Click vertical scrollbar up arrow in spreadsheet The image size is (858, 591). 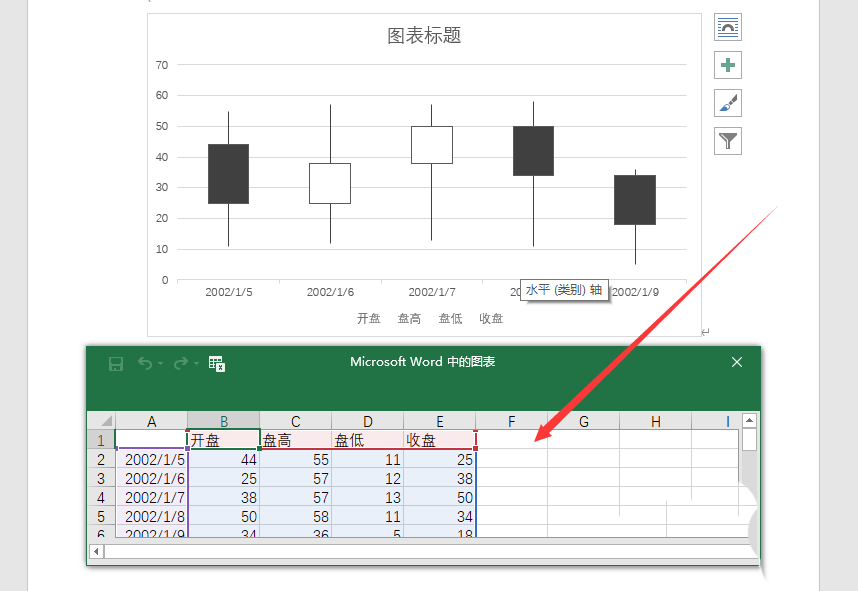749,420
